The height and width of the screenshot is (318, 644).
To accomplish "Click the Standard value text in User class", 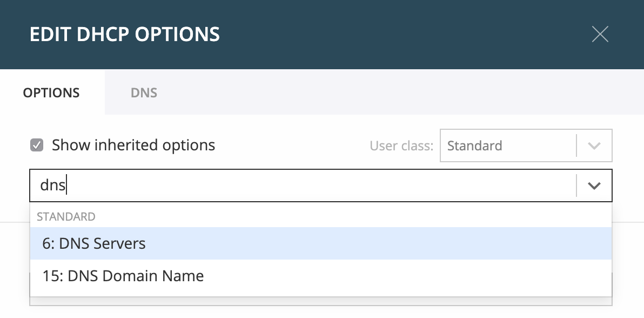I will point(474,145).
